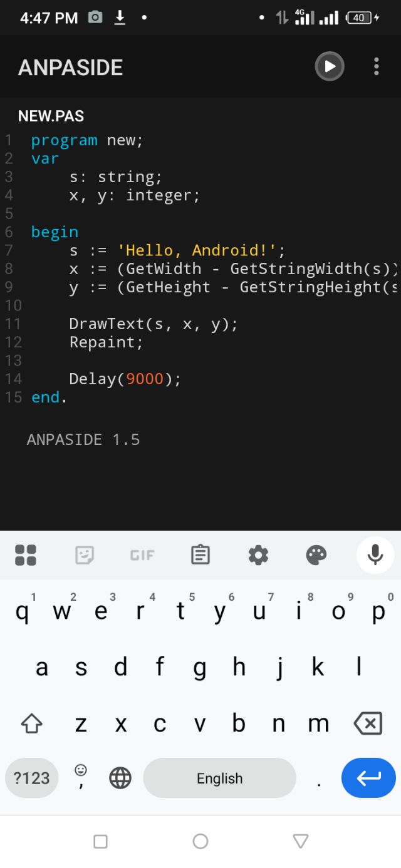The image size is (401, 868).
Task: Tap the r key
Action: (x=140, y=612)
